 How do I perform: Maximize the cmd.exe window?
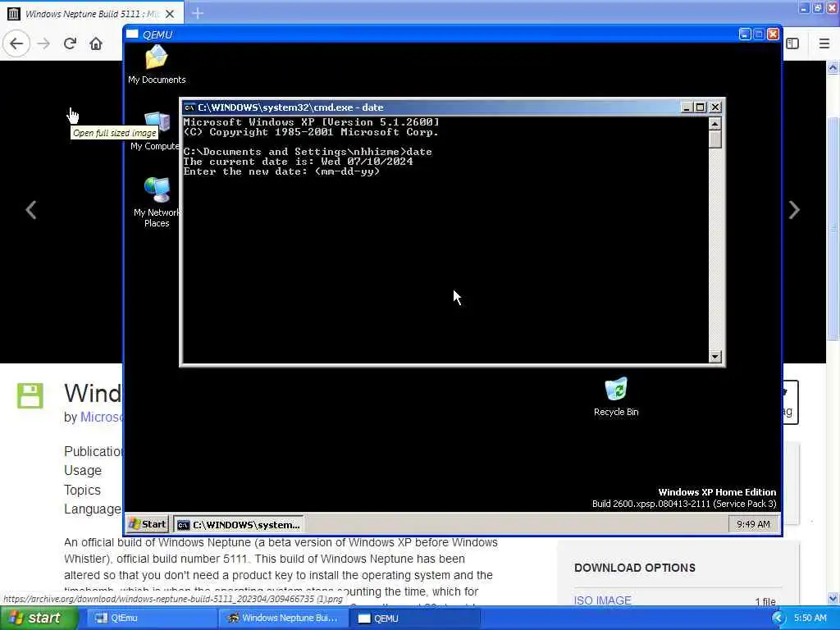pos(700,107)
